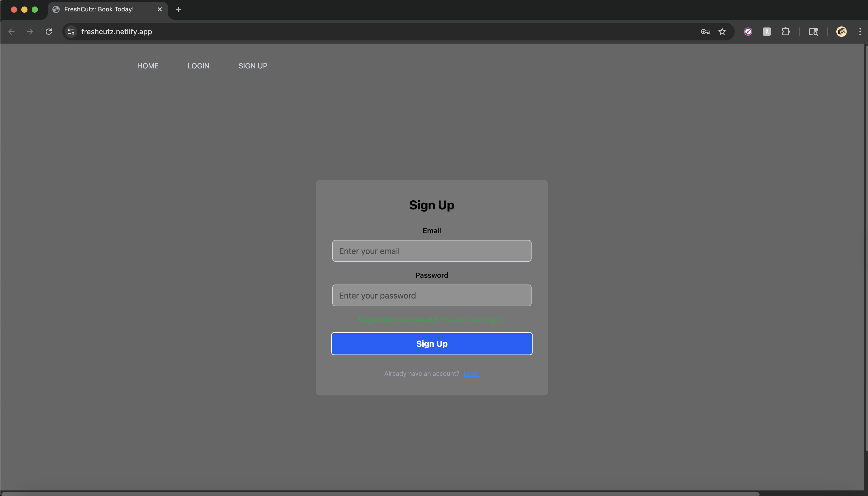Reload the FreshCutz page
The width and height of the screenshot is (868, 496).
click(x=49, y=32)
